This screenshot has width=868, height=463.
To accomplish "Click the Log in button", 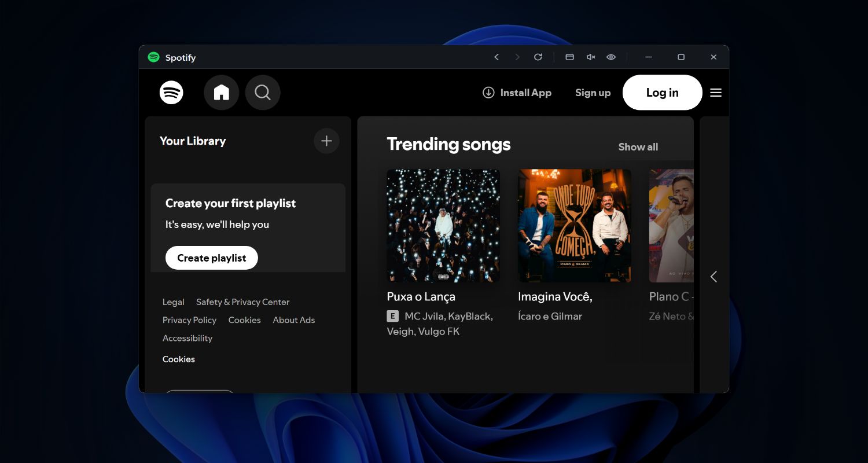I will 663,93.
